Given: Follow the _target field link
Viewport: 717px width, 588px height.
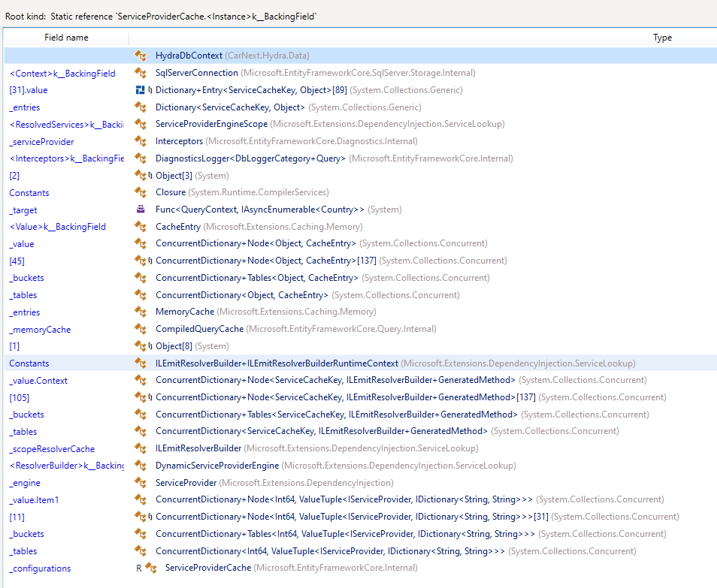Looking at the screenshot, I should (x=23, y=210).
